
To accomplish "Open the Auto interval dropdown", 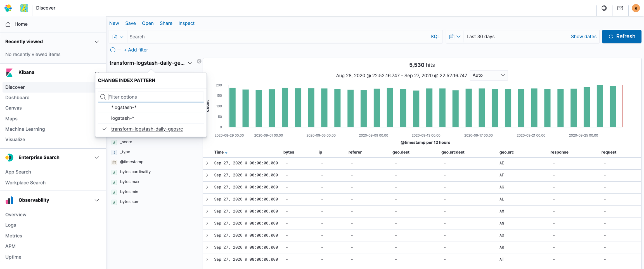I will pos(488,75).
